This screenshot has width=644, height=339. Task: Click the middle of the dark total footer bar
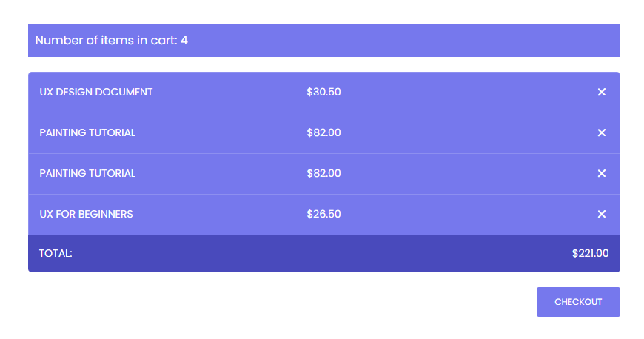point(323,253)
